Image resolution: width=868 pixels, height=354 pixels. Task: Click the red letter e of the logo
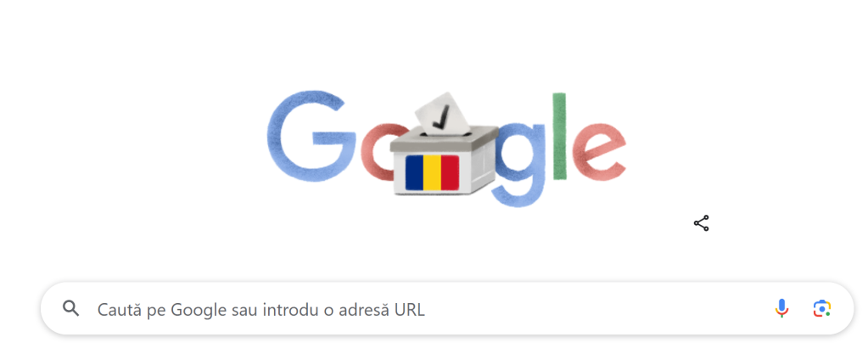tap(600, 149)
